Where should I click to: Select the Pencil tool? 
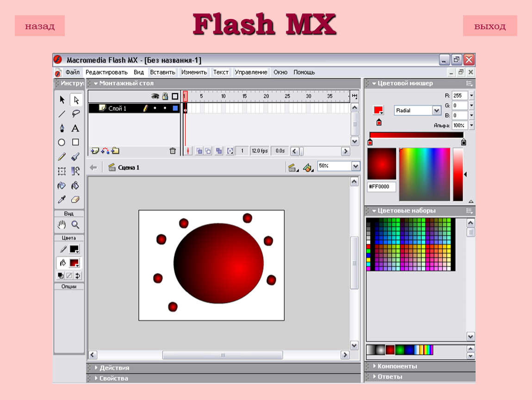(x=62, y=156)
